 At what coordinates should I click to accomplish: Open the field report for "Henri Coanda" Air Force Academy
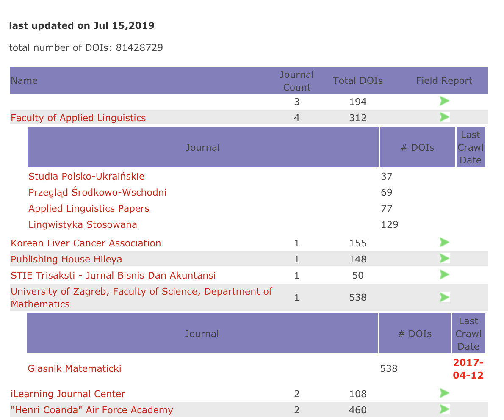444,409
